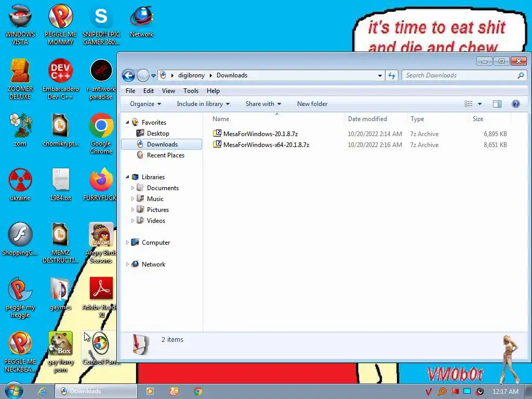Image resolution: width=532 pixels, height=399 pixels.
Task: Select Embarcadero Dev-C++ desktop icon
Action: (60, 79)
